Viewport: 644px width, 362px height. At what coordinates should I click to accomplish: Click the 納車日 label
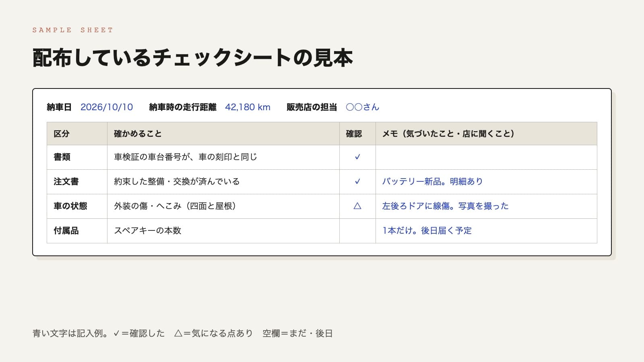pos(59,107)
